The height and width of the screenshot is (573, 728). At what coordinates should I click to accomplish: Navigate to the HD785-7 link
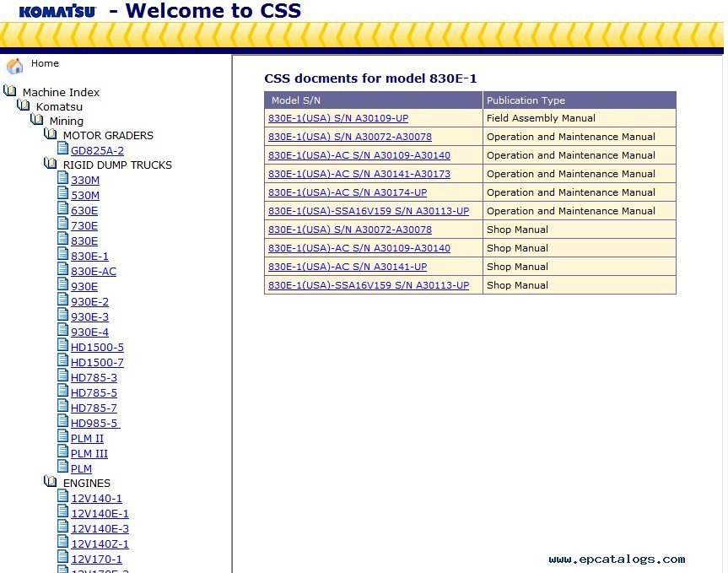[x=94, y=408]
